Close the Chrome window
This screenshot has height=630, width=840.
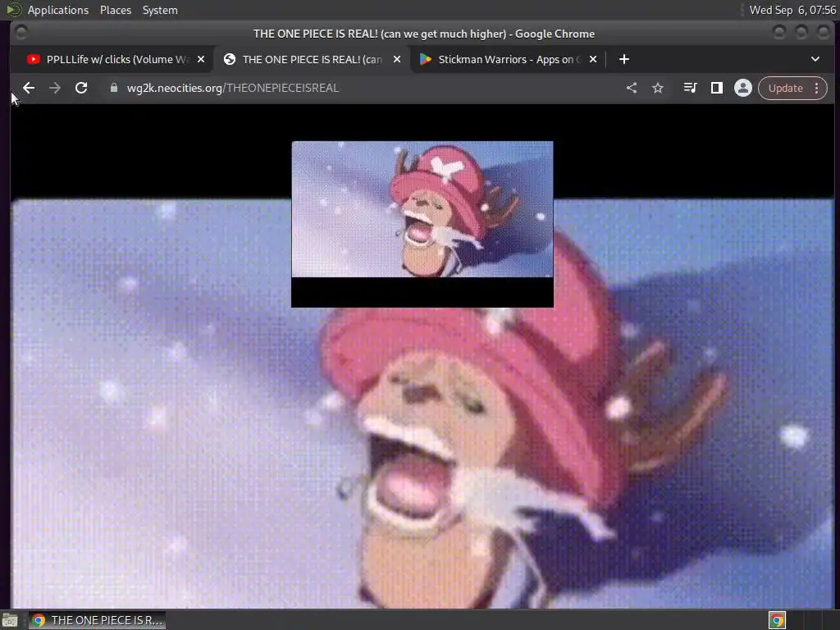point(824,33)
